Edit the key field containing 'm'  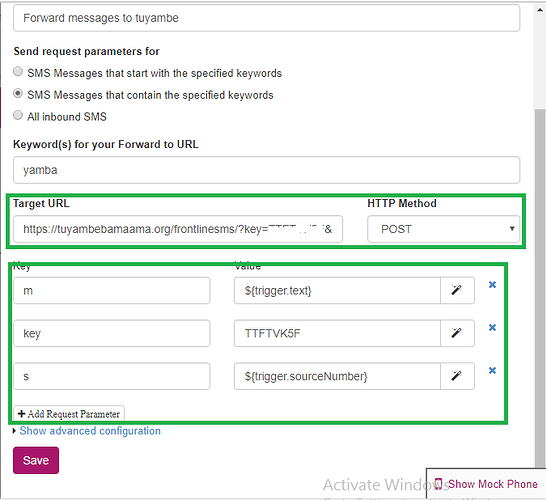click(x=111, y=290)
